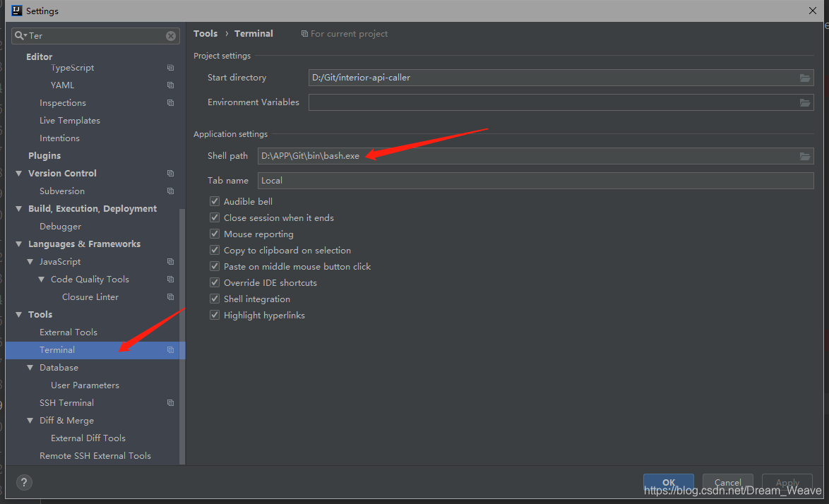Collapse the Diff & Merge section

tap(30, 420)
